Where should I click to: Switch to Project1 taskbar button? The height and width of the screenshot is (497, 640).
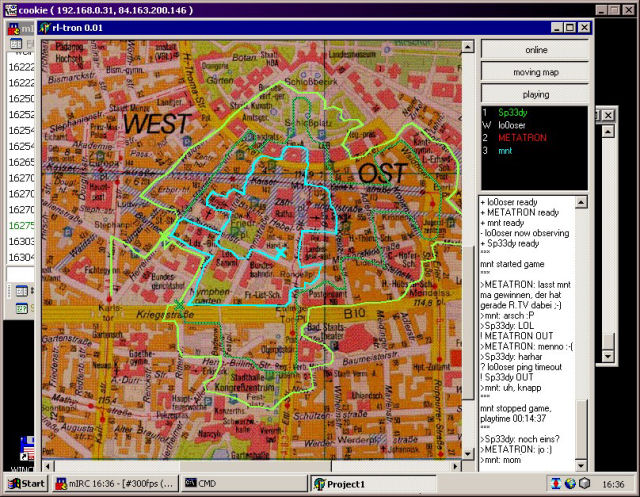pyautogui.click(x=373, y=484)
